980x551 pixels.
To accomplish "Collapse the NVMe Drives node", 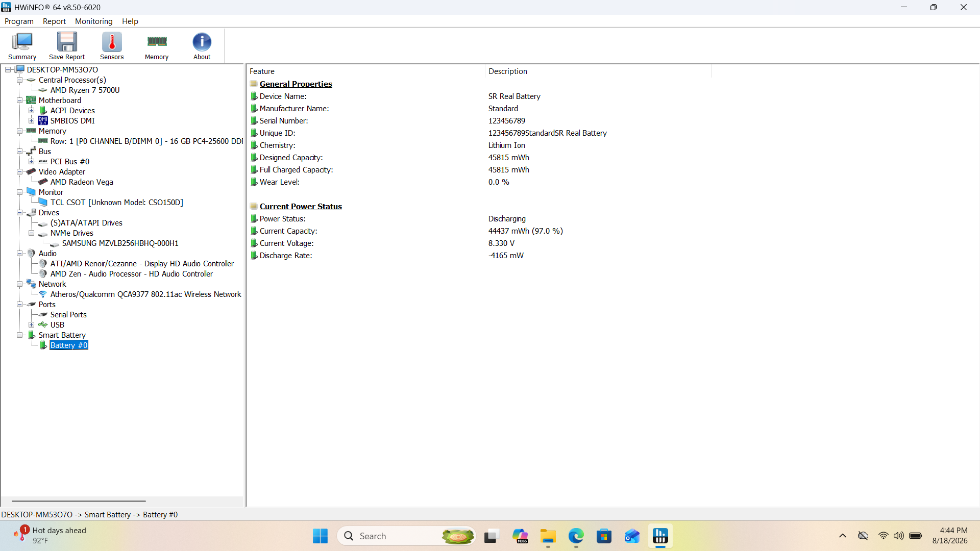I will coord(31,233).
